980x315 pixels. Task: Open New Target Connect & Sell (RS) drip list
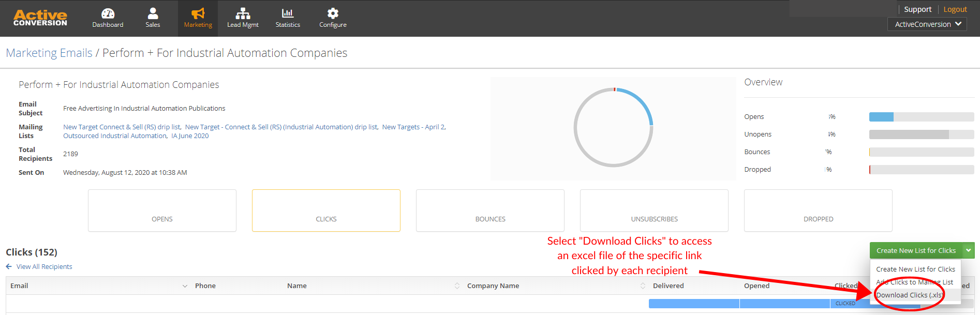(122, 127)
